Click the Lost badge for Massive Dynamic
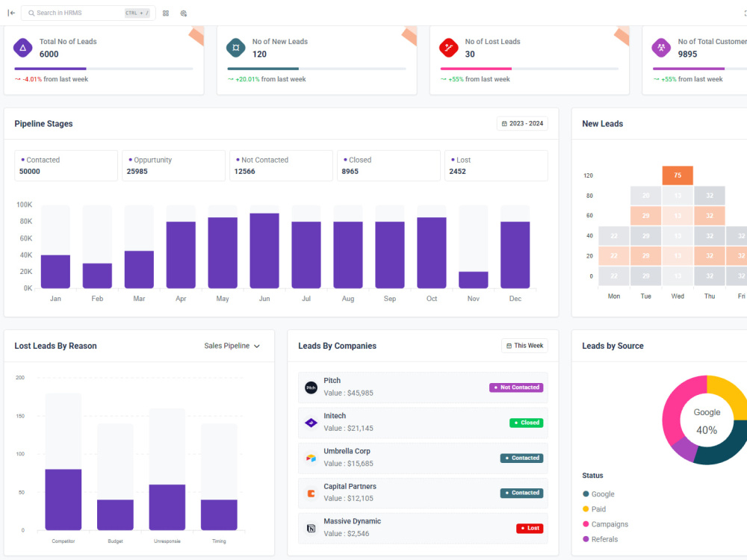This screenshot has height=560, width=747. (x=530, y=528)
